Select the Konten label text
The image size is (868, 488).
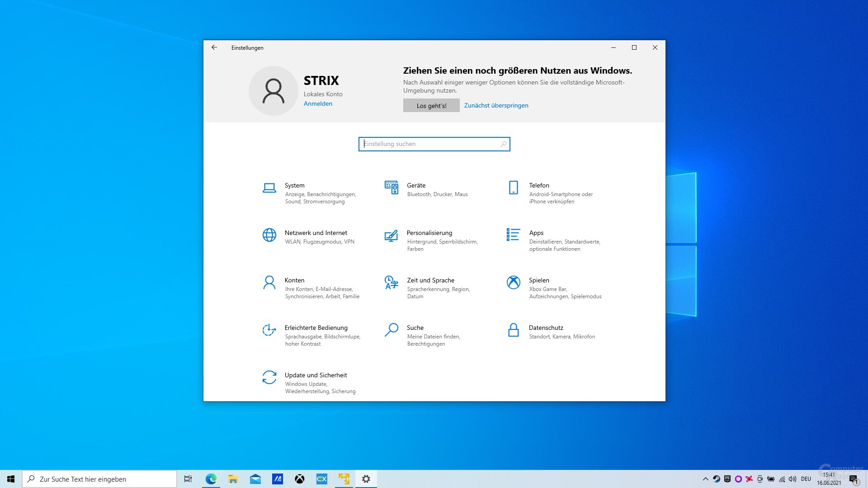tap(294, 280)
